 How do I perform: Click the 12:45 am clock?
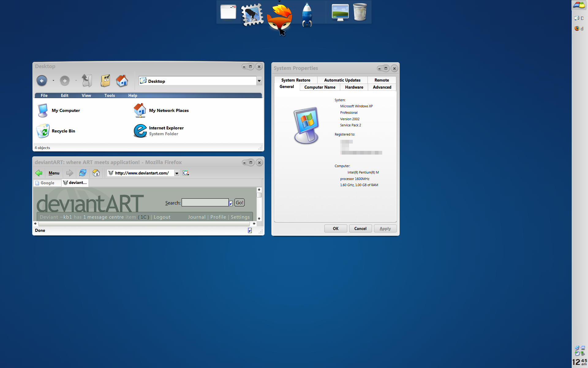[580, 362]
